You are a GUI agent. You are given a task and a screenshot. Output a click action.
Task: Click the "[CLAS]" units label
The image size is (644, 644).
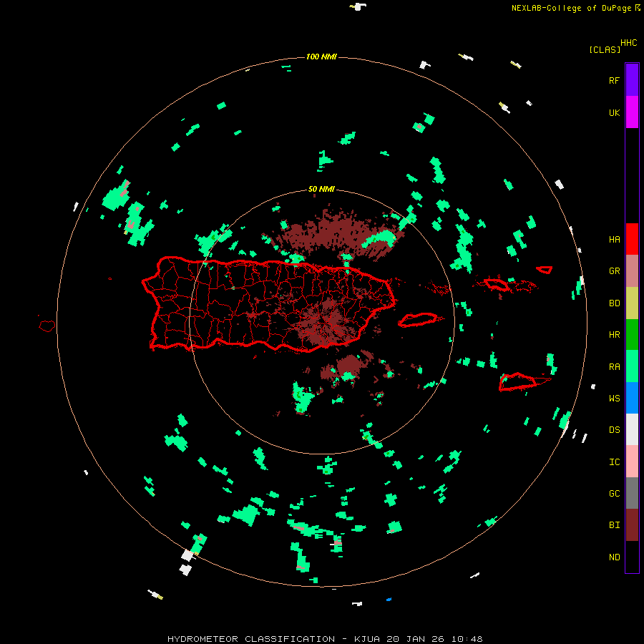[605, 49]
